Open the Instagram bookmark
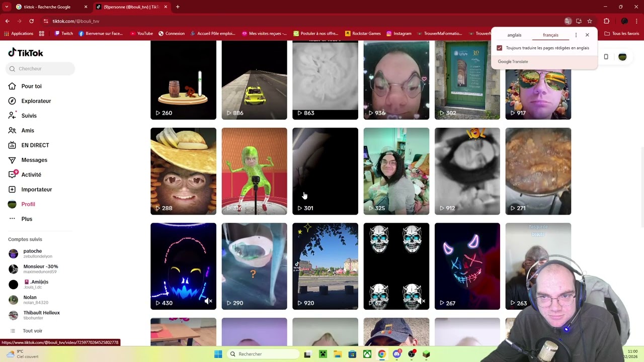 [x=399, y=34]
